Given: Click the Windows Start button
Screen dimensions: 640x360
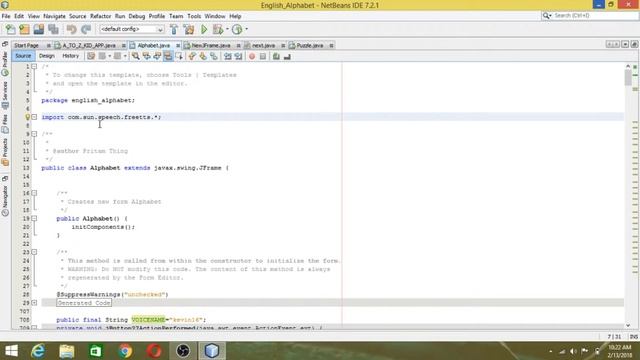Looking at the screenshot, I should pos(11,351).
